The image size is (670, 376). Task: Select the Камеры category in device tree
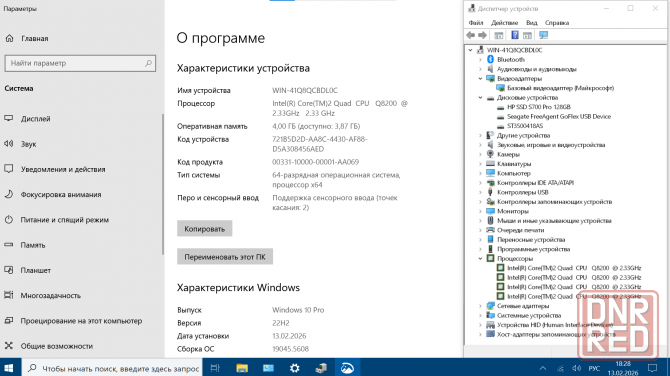point(508,154)
